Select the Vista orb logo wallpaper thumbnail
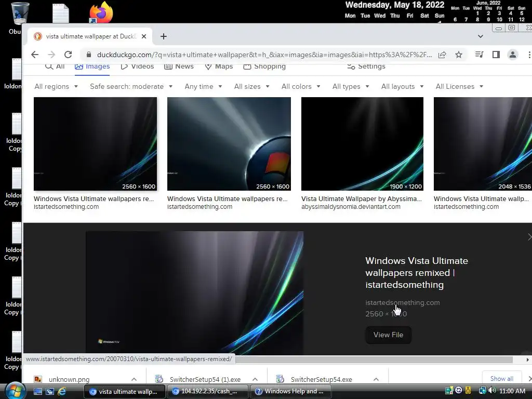Screen dimensions: 532x399 [x=229, y=144]
